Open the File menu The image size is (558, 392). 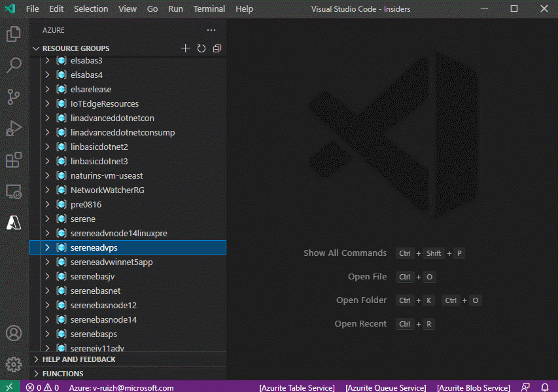point(33,9)
